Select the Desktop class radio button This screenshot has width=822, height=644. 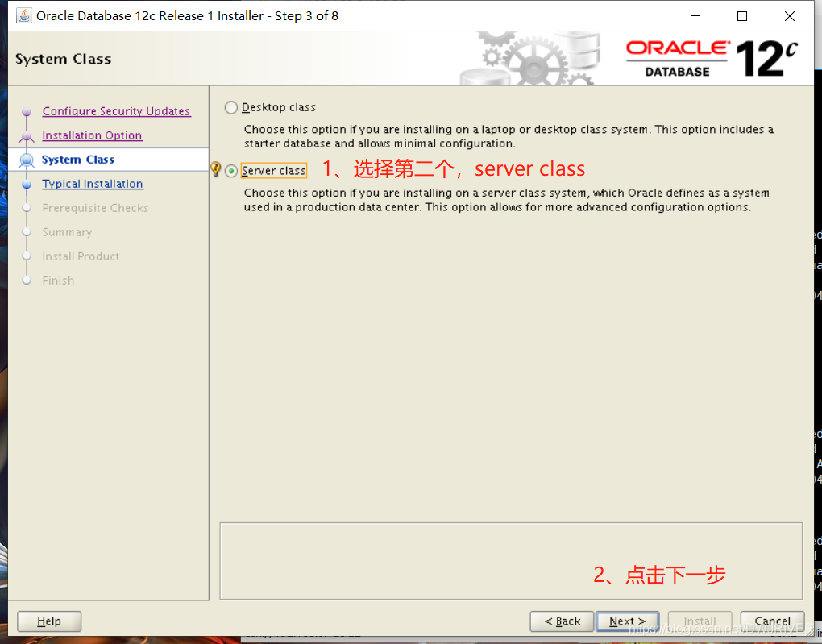231,107
